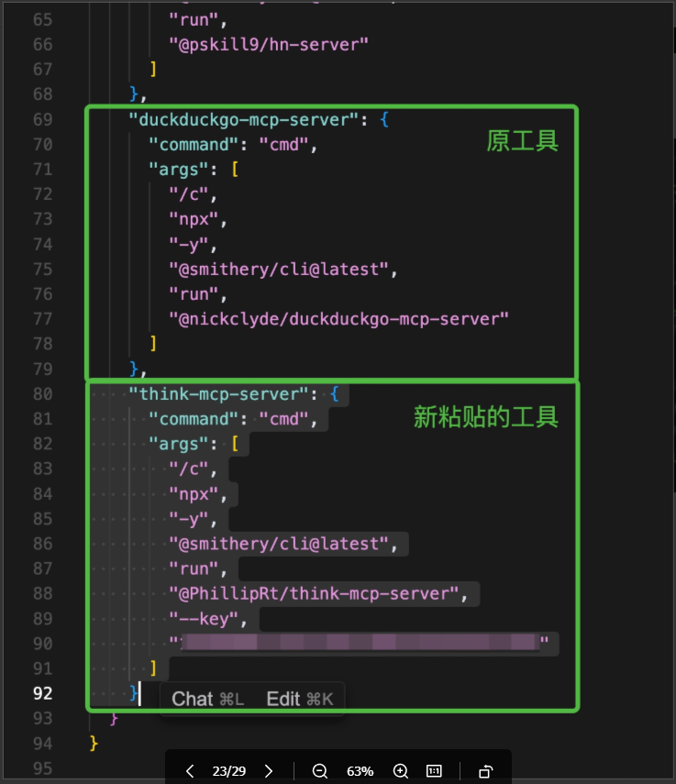Open Chat from the inline popup

pos(207,699)
